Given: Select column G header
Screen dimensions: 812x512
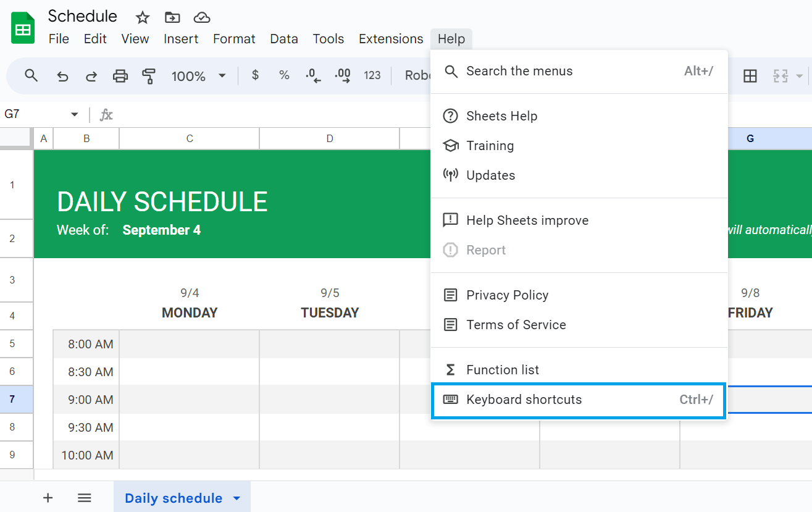Looking at the screenshot, I should click(x=750, y=139).
